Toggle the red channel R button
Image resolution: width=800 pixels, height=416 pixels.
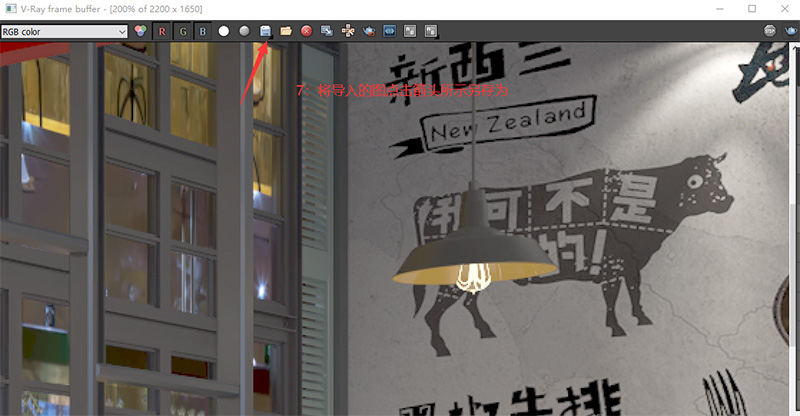pos(163,31)
